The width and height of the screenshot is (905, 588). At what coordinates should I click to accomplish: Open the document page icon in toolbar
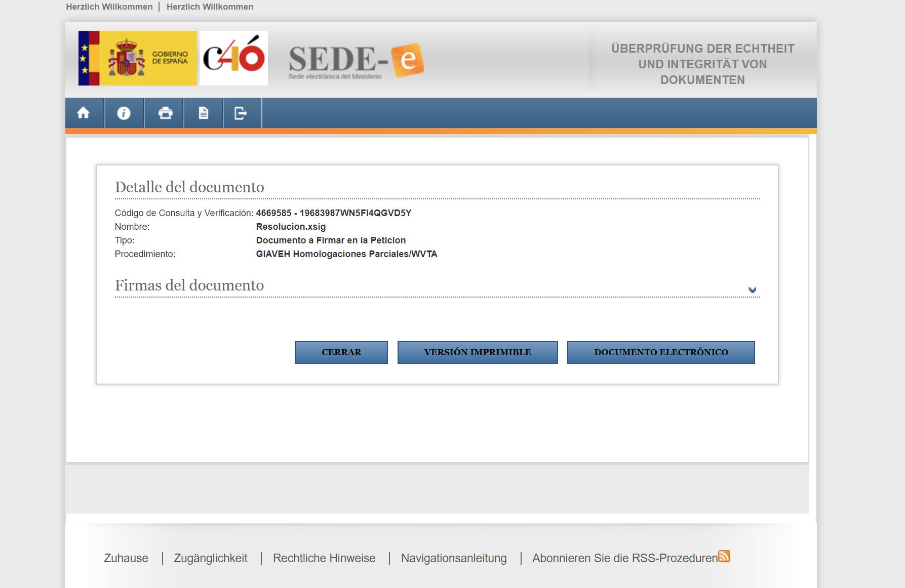click(204, 113)
